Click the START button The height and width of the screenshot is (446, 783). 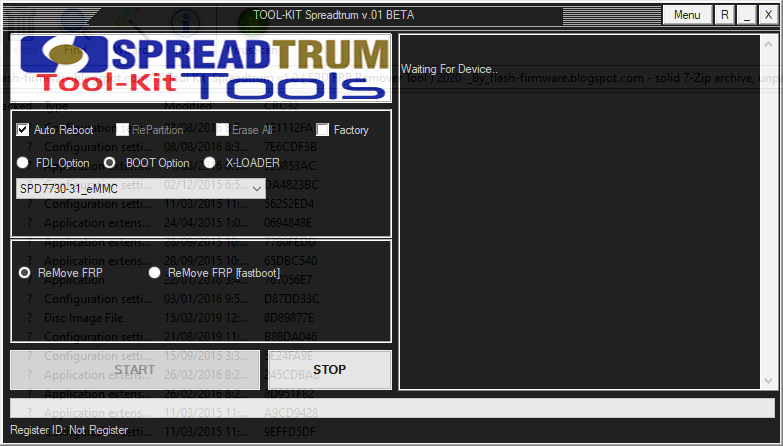point(135,370)
